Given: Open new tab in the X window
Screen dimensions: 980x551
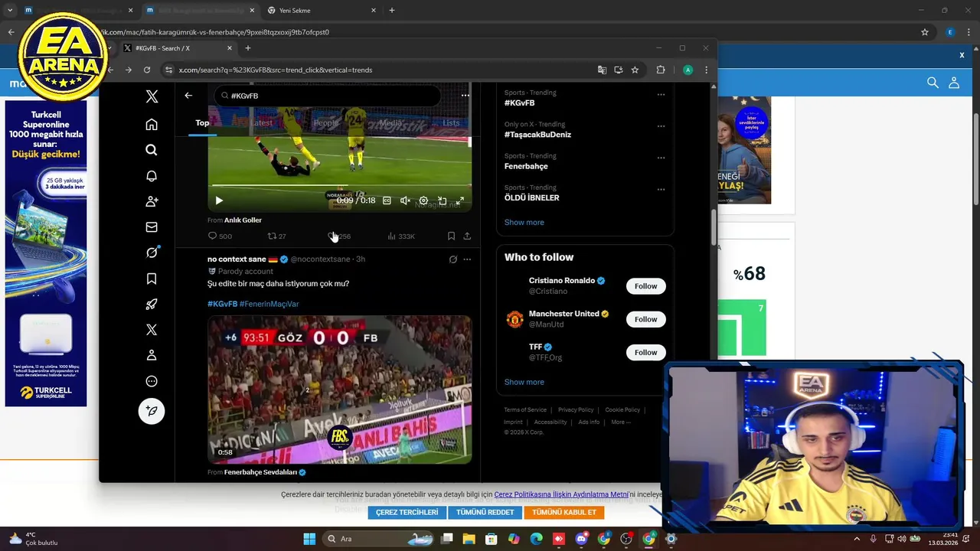Looking at the screenshot, I should (247, 48).
